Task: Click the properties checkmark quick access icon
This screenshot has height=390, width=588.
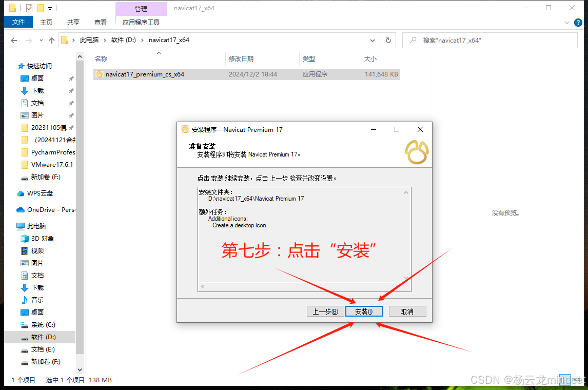Action: pos(29,8)
